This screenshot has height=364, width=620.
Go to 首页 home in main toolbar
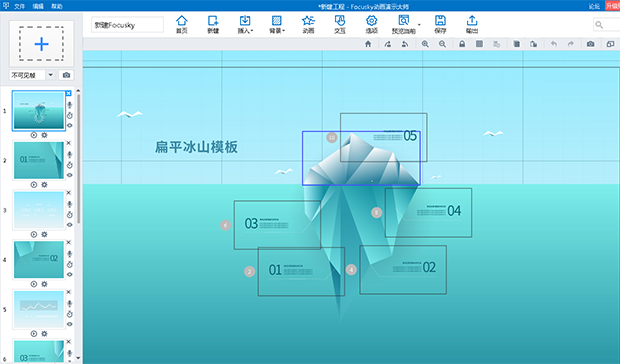[181, 25]
